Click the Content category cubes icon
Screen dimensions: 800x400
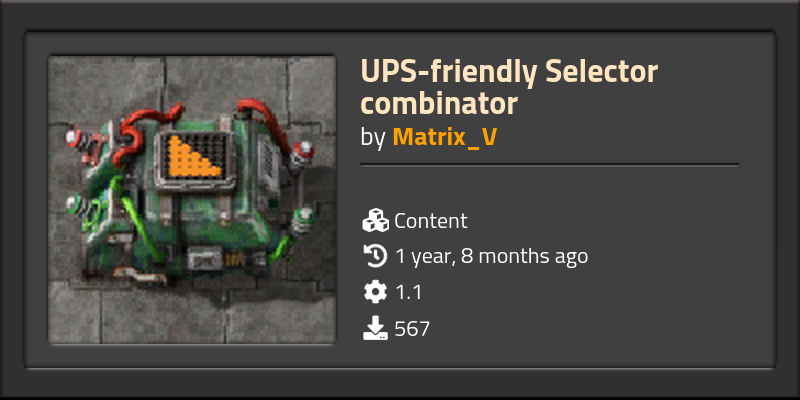pos(375,220)
